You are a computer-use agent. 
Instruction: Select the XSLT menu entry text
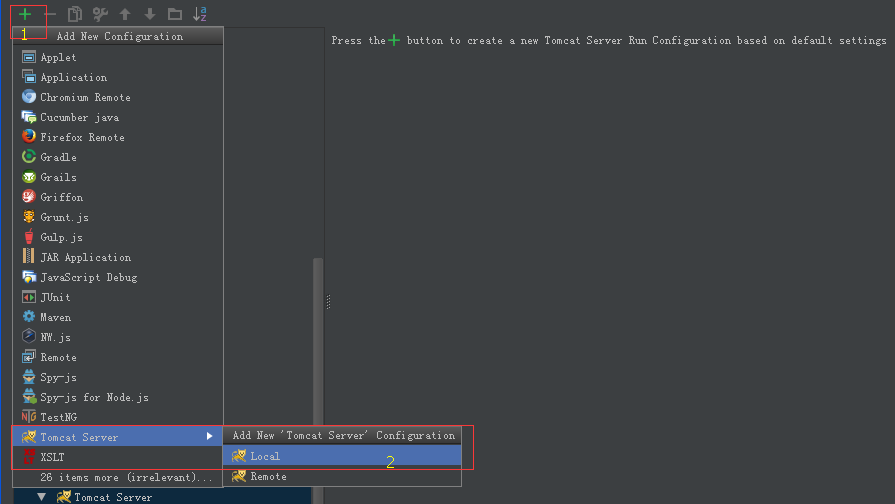[x=52, y=457]
